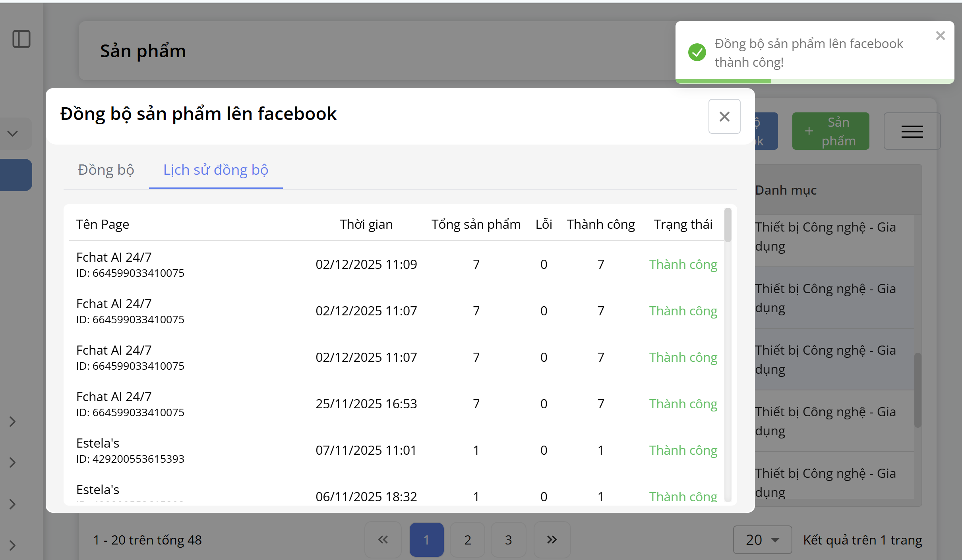Click the green success checkmark icon

tap(697, 52)
